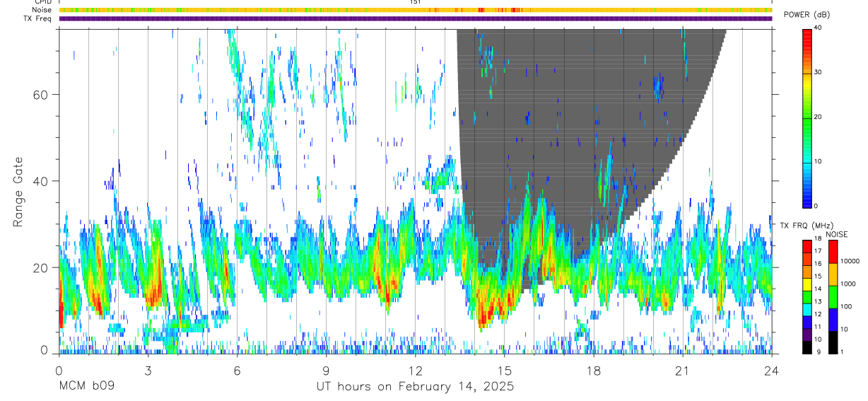
Task: Click the 'Range Gate' y-axis title
Action: (19, 193)
